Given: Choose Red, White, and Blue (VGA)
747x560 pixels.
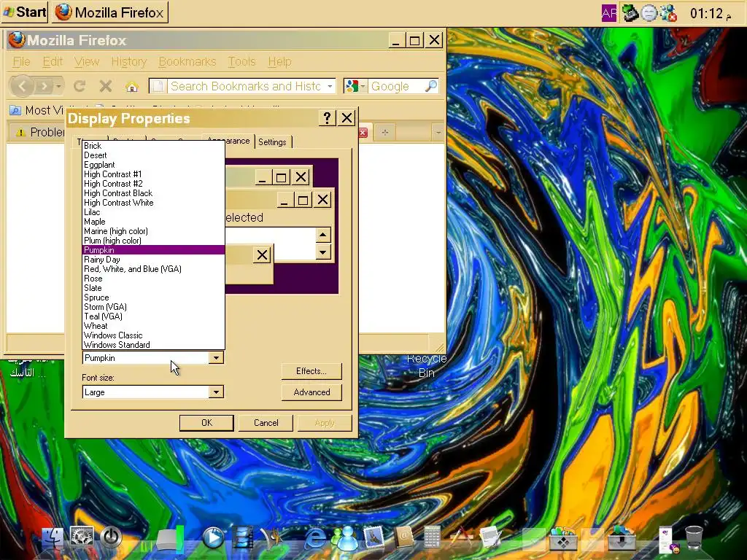Looking at the screenshot, I should [153, 269].
